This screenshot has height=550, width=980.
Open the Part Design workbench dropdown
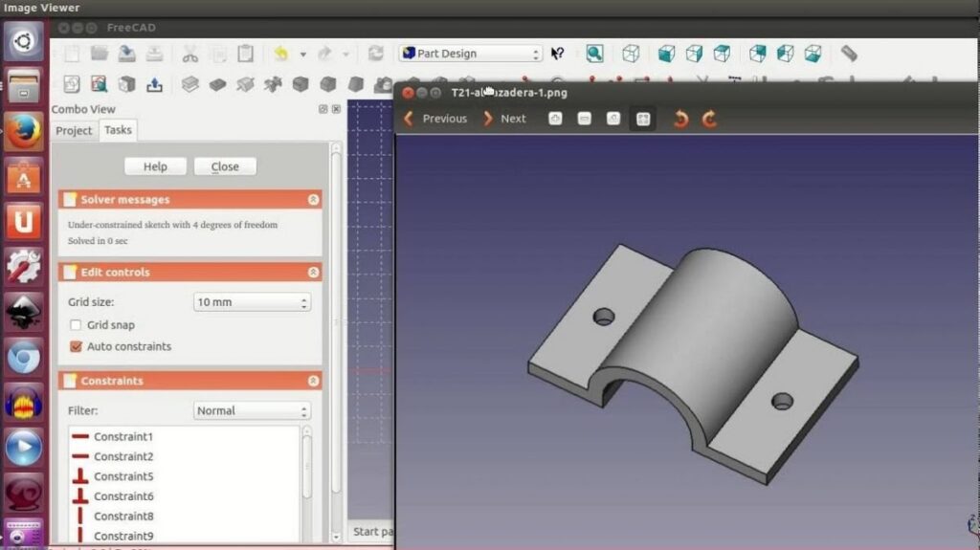[x=470, y=54]
